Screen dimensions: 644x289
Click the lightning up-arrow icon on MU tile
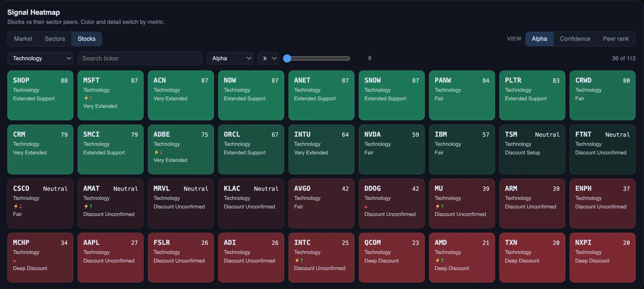(439, 206)
